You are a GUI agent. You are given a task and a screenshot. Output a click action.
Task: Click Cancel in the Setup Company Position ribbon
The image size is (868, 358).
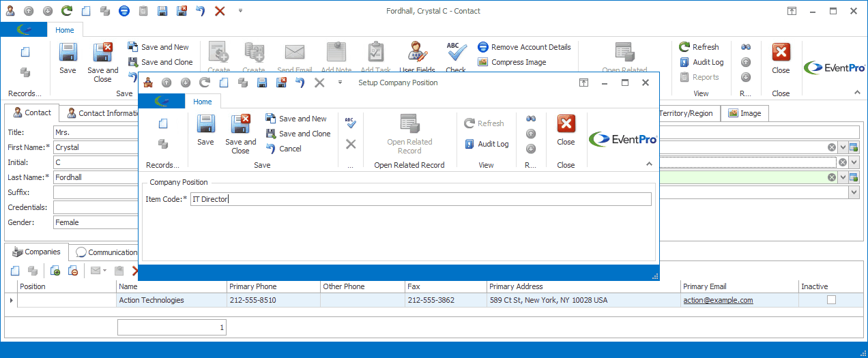tap(283, 149)
